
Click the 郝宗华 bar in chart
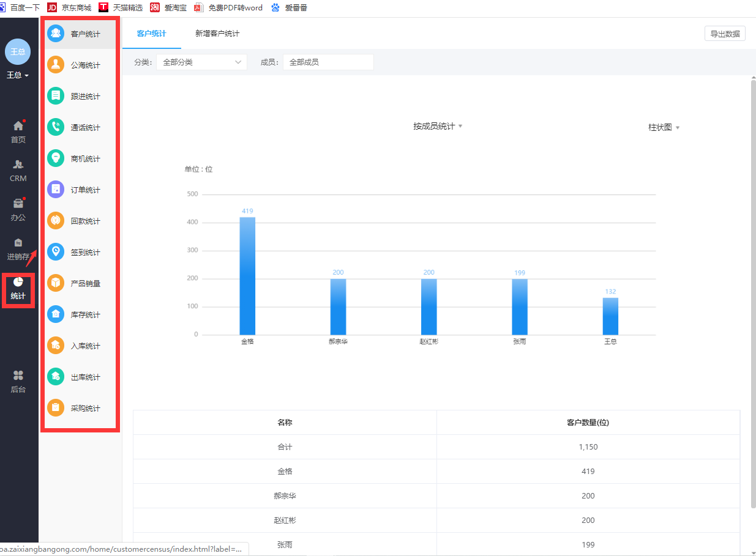(x=338, y=306)
